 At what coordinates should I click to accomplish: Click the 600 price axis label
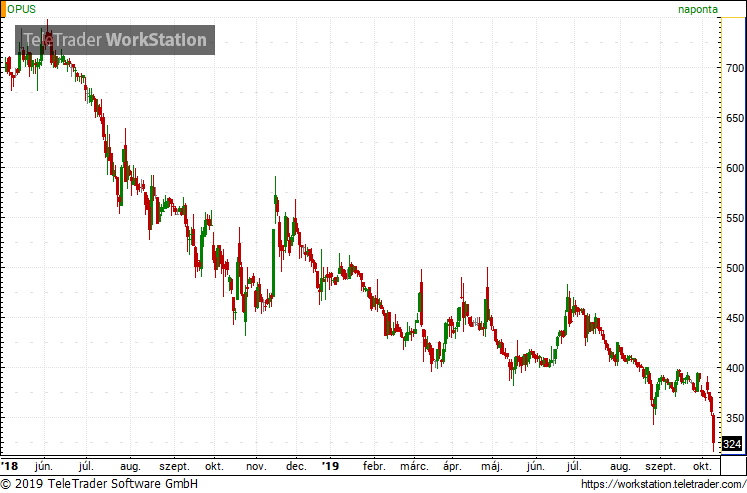[x=735, y=168]
